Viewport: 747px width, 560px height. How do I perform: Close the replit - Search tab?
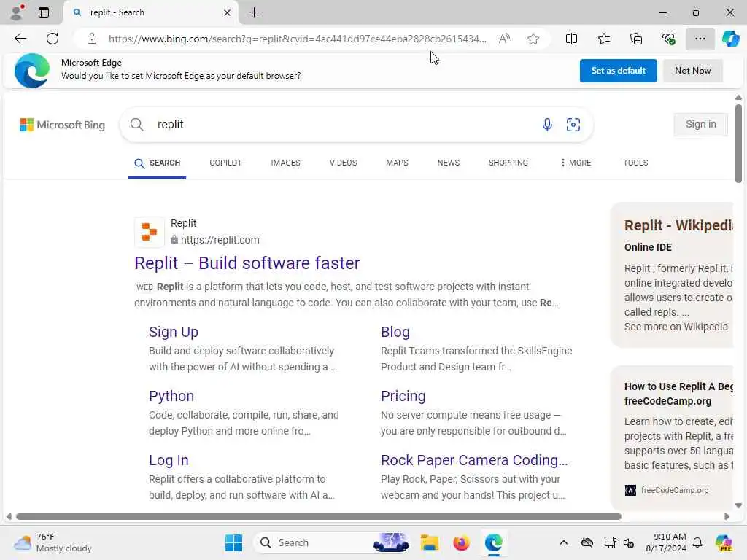(x=228, y=13)
